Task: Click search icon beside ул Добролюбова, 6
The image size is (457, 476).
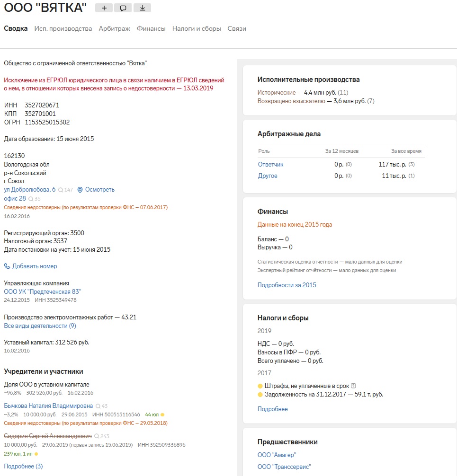Action: point(61,190)
